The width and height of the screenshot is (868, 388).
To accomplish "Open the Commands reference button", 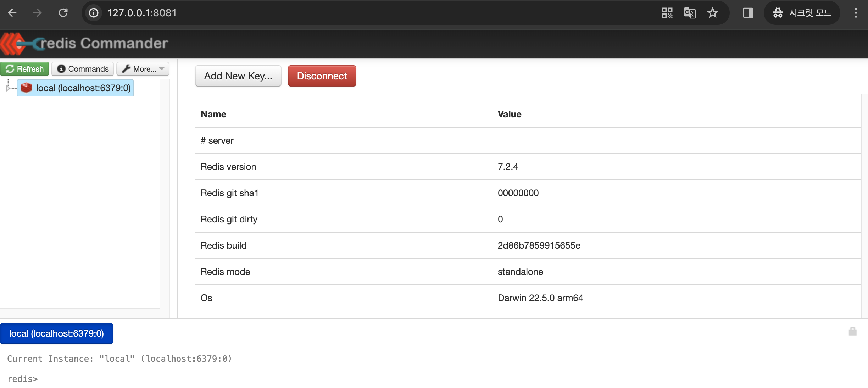I will [x=83, y=69].
